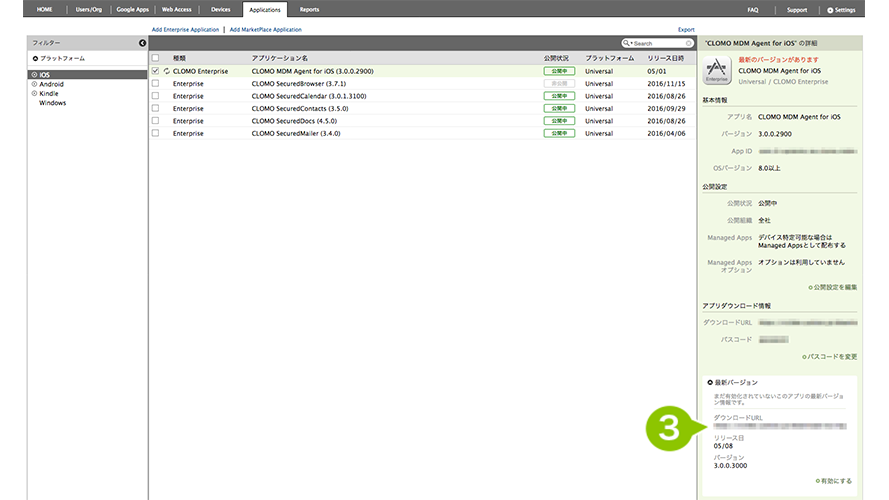Screen dimensions: 889x500
Task: Open the Web Access tab
Action: pyautogui.click(x=176, y=10)
